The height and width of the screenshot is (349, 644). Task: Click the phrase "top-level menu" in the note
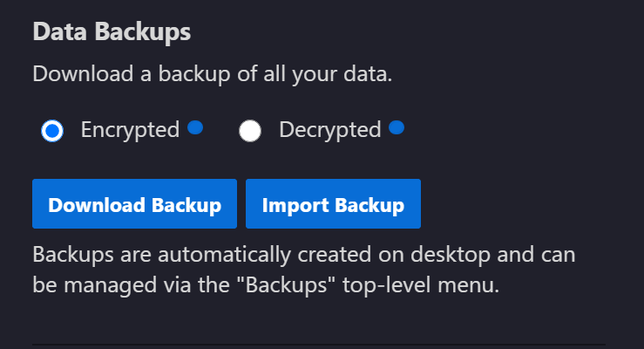(420, 285)
